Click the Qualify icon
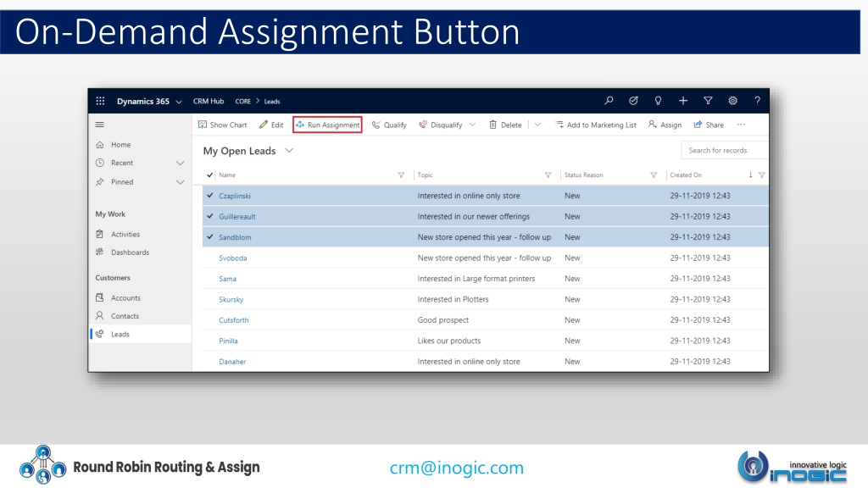868x488 pixels. pyautogui.click(x=376, y=125)
